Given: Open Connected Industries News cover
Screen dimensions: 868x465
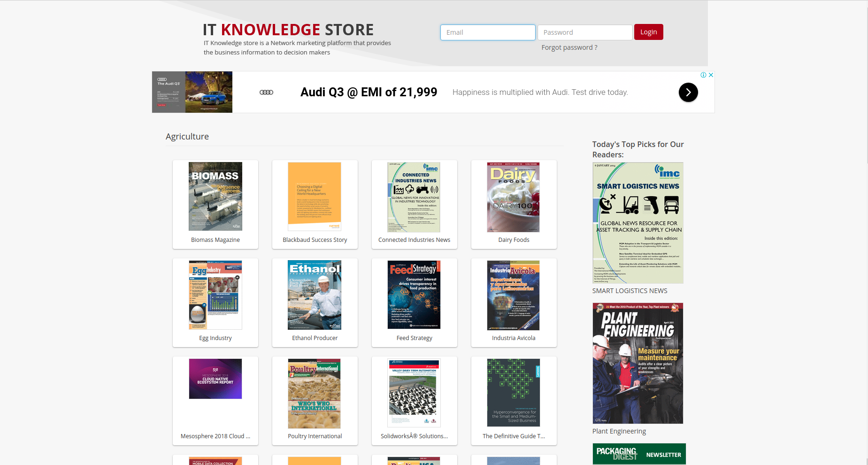Looking at the screenshot, I should pyautogui.click(x=414, y=197).
